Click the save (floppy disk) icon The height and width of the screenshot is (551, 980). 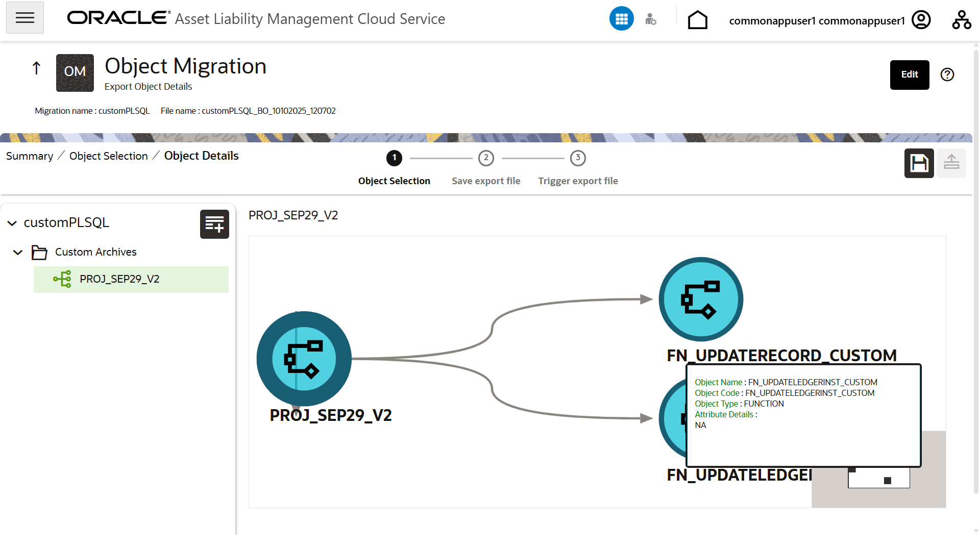click(x=919, y=163)
